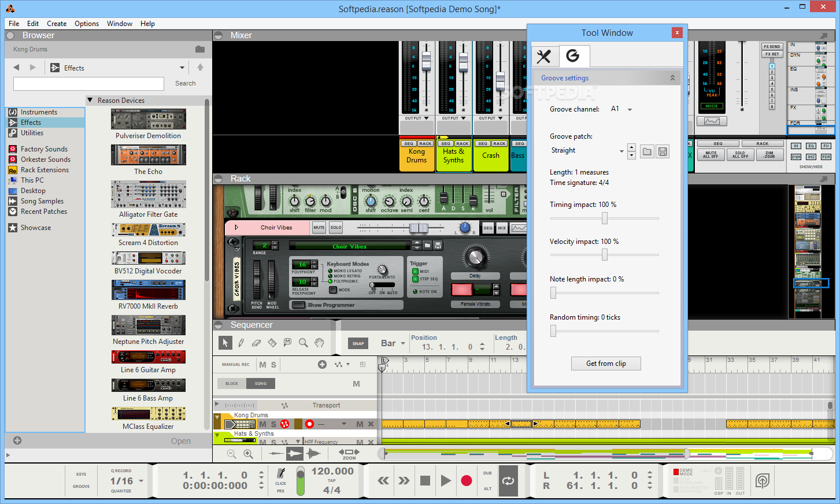Screen dimensions: 840x504
Task: Mute the Choir Vibes device
Action: 319,228
